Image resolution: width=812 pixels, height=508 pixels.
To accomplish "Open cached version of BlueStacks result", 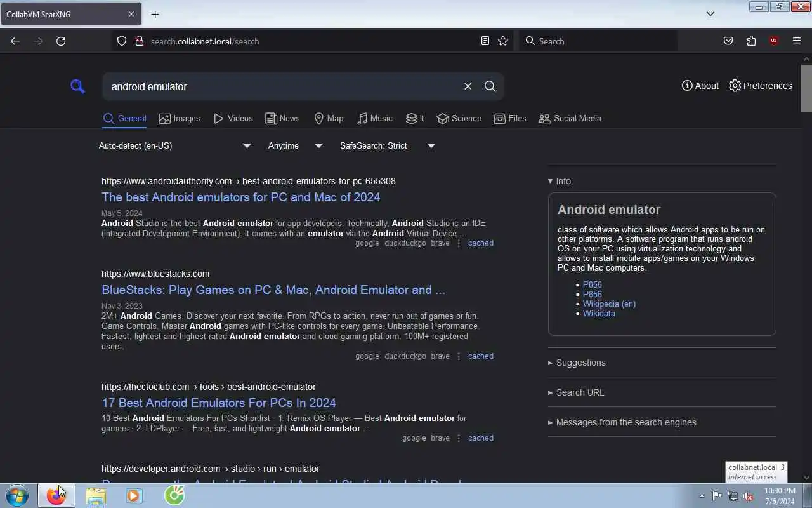I will 480,356.
